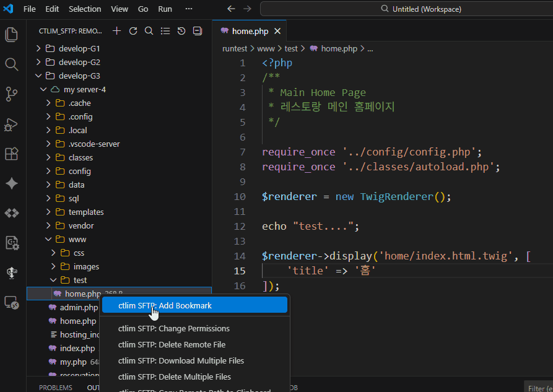Screen dimensions: 553x392
Task: Open the PROBLEMS panel
Action: pos(55,387)
